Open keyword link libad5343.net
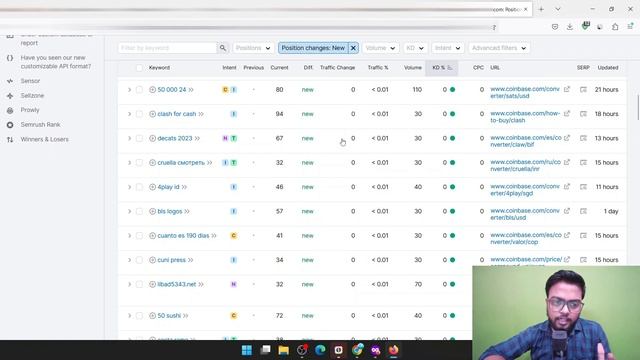 (177, 284)
